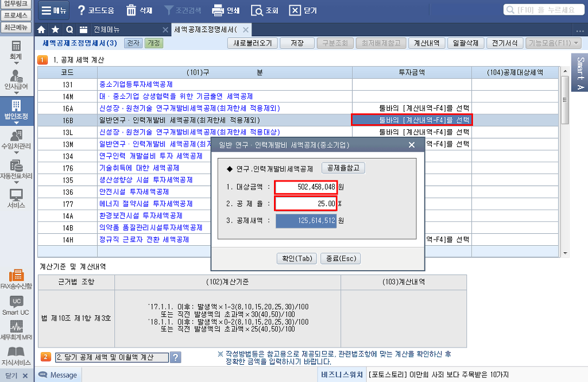This screenshot has width=588, height=382.
Task: Open 기술취득에 대한 세액공제 link
Action: click(x=139, y=168)
